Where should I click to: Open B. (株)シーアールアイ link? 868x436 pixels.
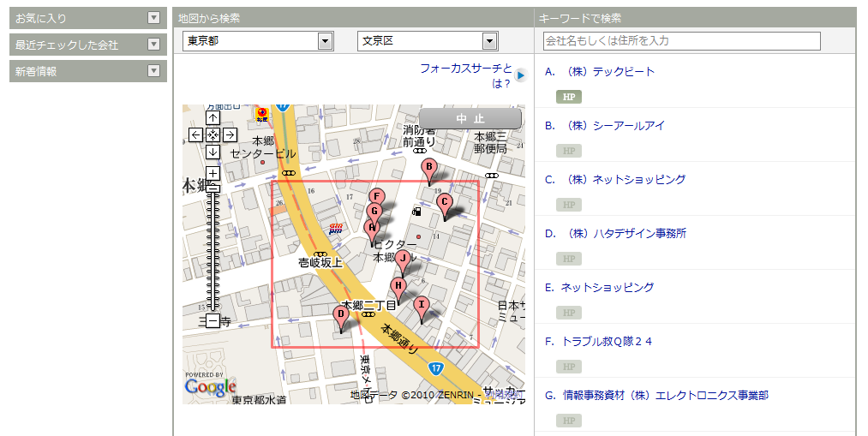pyautogui.click(x=604, y=126)
